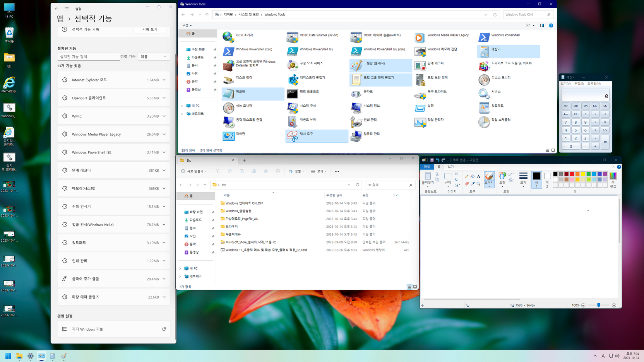The image size is (644, 362).
Task: Click the Delete trash icon in Etc explorer
Action: 278,171
